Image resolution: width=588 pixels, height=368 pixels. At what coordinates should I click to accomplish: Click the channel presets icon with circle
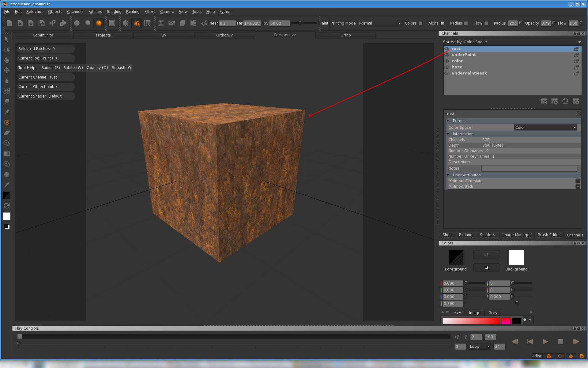pos(544,102)
